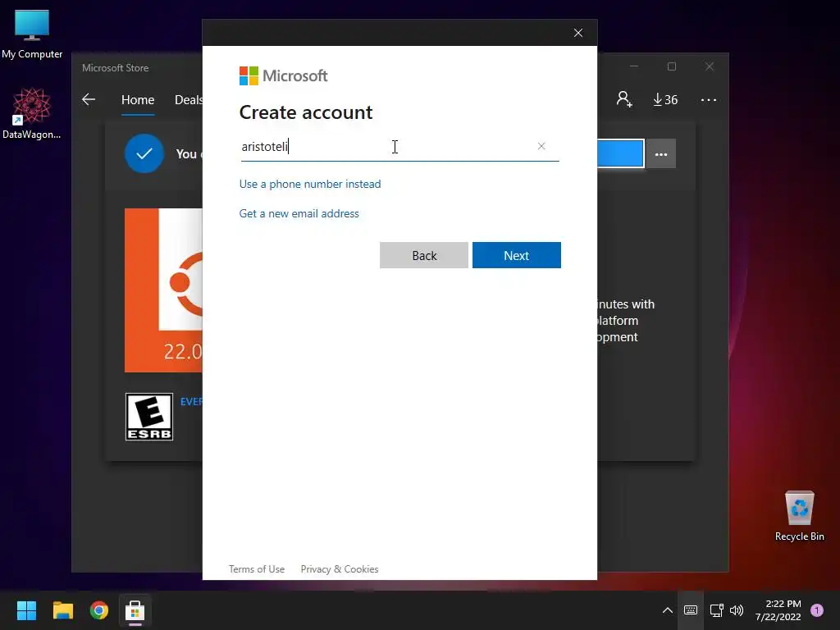Click the Next button to continue
Viewport: 840px width, 630px height.
[517, 256]
